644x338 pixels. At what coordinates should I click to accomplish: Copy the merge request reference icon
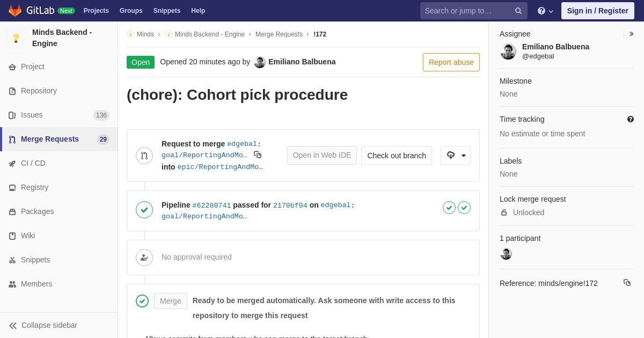627,283
